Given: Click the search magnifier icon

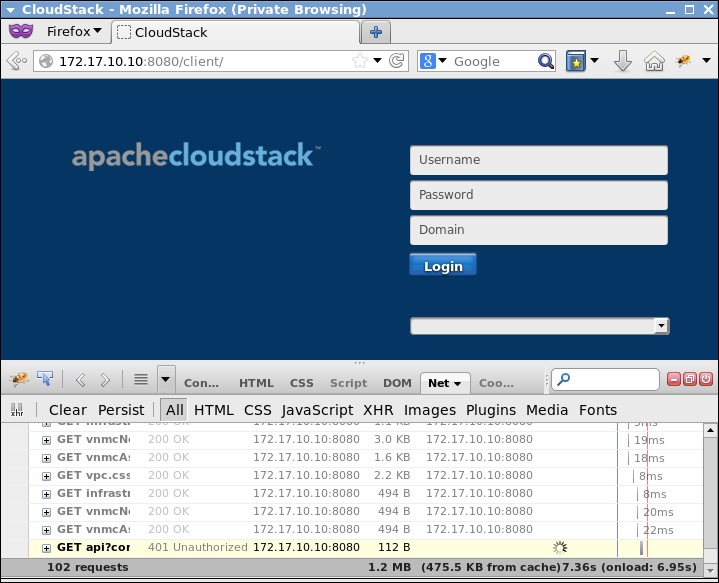Looking at the screenshot, I should 546,61.
